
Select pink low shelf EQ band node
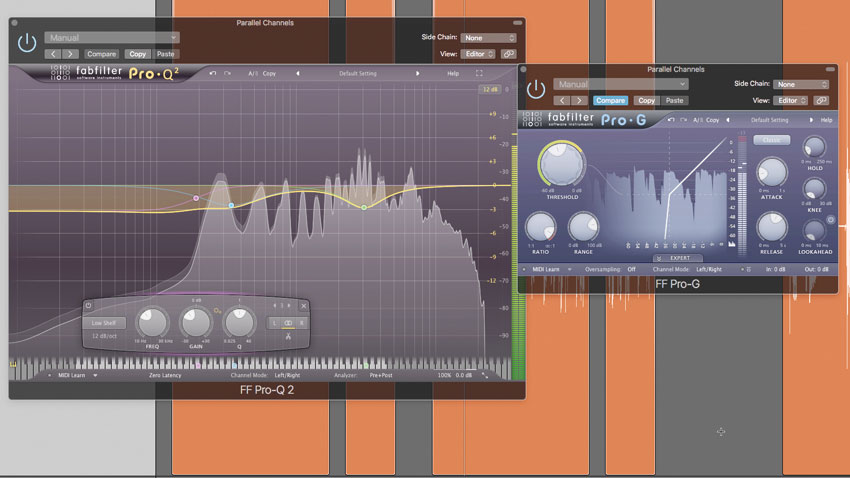[x=196, y=198]
